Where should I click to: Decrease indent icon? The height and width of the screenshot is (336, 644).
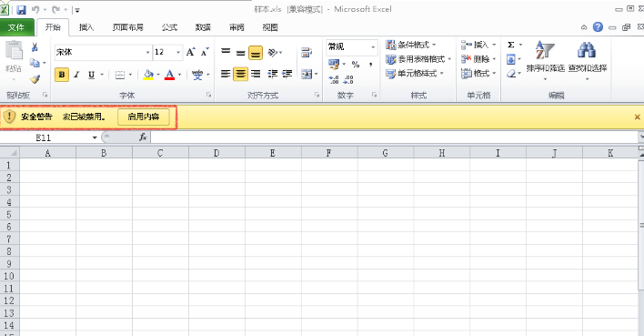pyautogui.click(x=272, y=74)
